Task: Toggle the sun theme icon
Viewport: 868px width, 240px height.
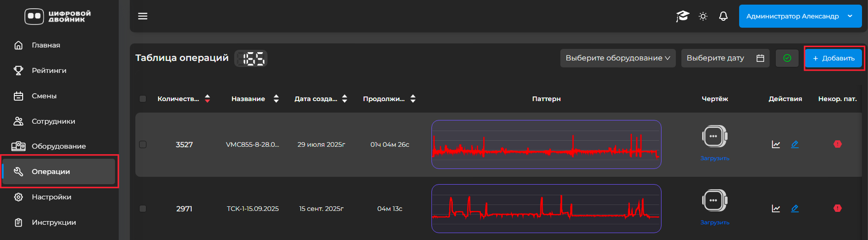Action: point(703,16)
